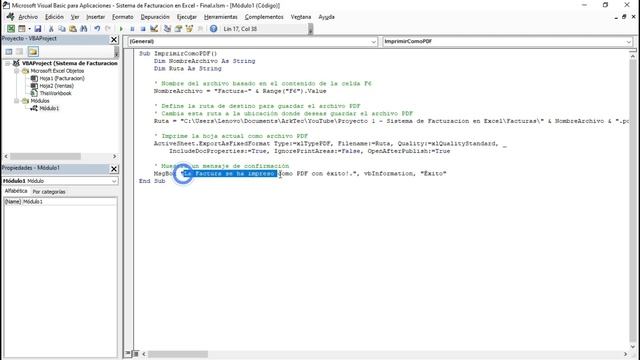Click the (Name) Módulo1 property field
The width and height of the screenshot is (640, 360).
[60, 202]
